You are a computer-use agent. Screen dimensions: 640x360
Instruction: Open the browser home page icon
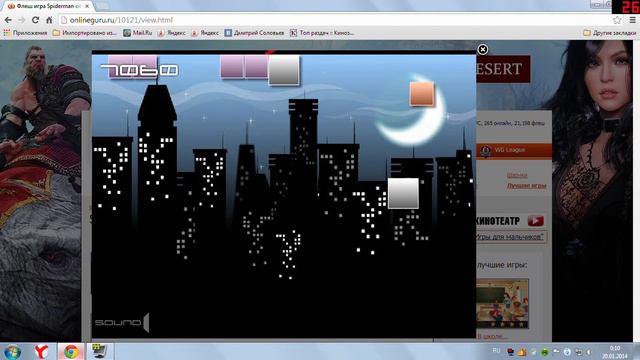49,20
